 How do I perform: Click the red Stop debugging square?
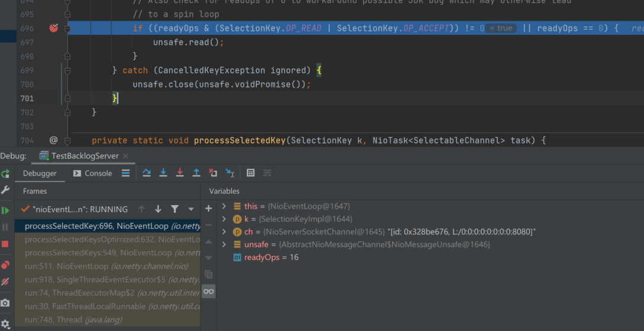[5, 244]
